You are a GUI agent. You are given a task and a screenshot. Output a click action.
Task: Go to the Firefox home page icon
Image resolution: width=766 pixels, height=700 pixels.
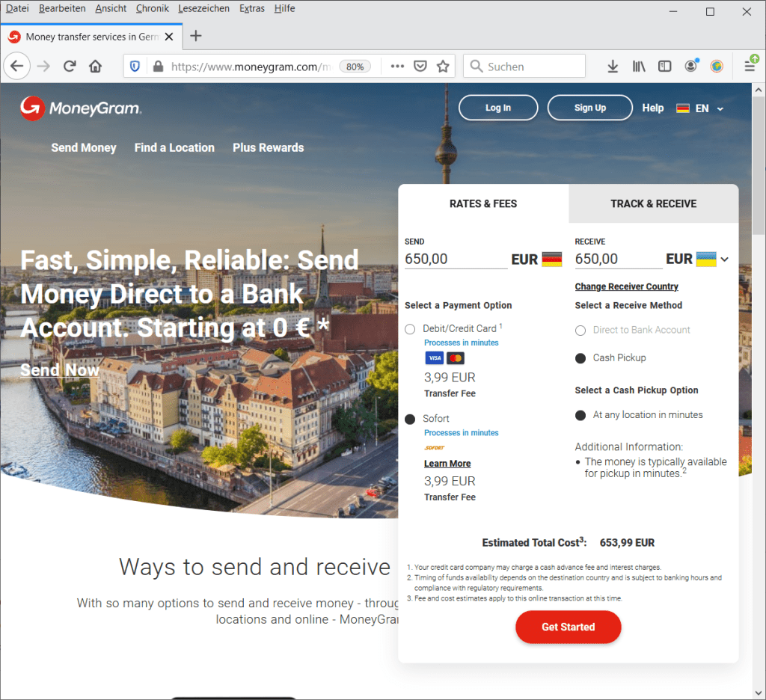click(x=95, y=67)
